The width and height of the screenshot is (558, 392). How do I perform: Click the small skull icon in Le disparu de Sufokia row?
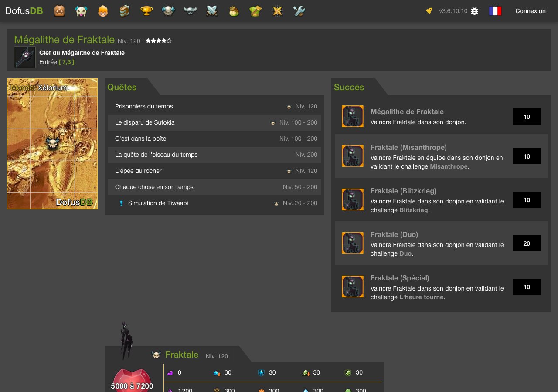click(273, 123)
